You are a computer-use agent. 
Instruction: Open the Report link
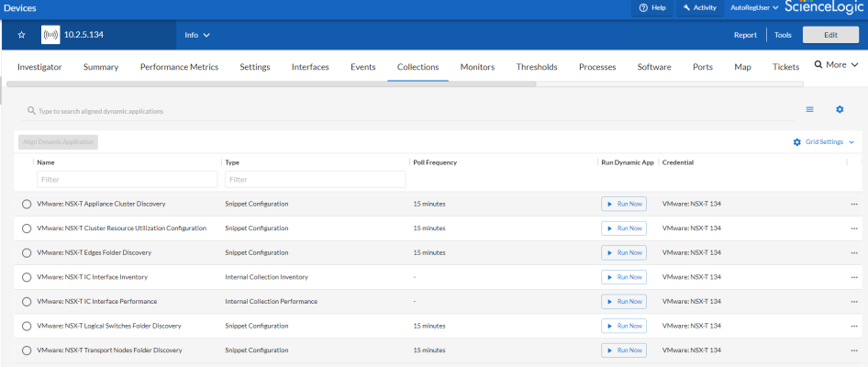pyautogui.click(x=745, y=35)
